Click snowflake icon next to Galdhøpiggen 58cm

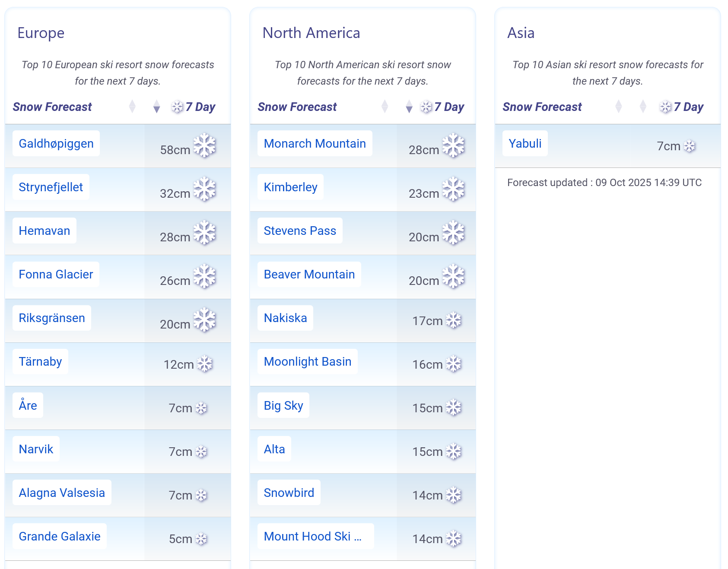click(204, 145)
